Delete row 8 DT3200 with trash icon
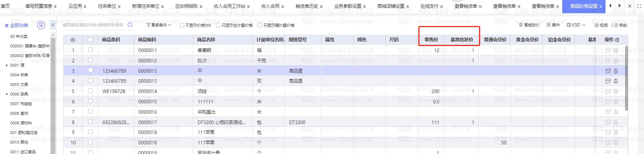Viewport: 644px width, 154px height. click(x=616, y=122)
